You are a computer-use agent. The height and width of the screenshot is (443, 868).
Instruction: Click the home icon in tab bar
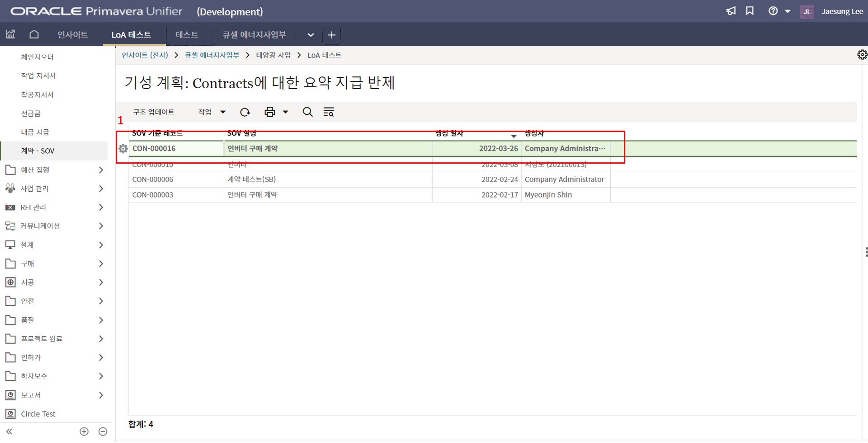pos(34,35)
